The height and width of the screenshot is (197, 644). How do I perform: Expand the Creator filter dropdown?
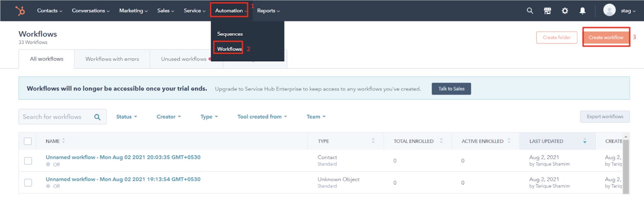tap(169, 117)
